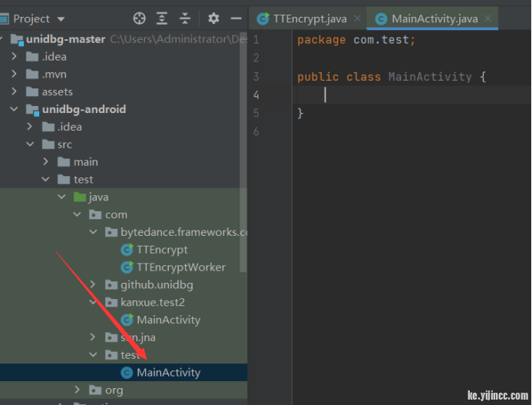The image size is (532, 405).
Task: Click the Expand All toolbar icon
Action: [x=162, y=18]
